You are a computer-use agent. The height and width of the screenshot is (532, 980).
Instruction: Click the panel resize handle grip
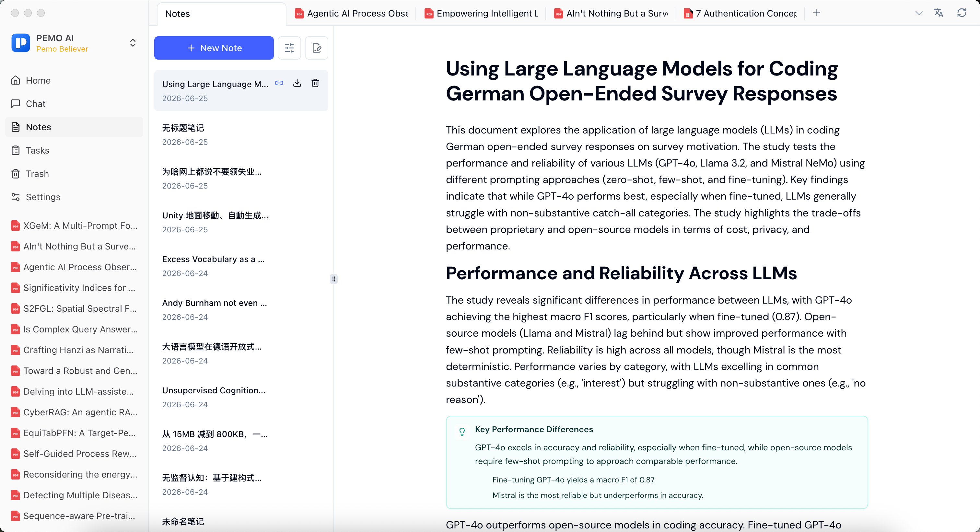pyautogui.click(x=334, y=279)
